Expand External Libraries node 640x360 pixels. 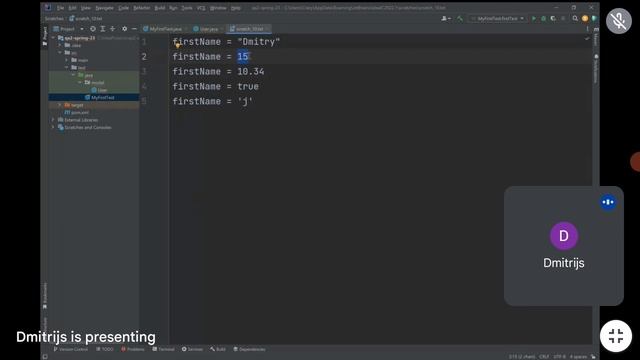coord(53,120)
